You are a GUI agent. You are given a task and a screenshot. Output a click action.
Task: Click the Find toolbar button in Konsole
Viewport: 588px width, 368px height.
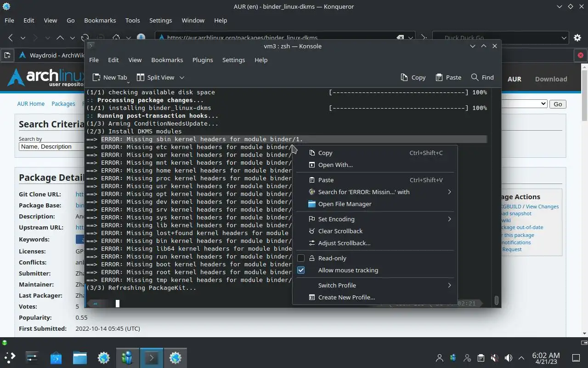click(x=482, y=77)
